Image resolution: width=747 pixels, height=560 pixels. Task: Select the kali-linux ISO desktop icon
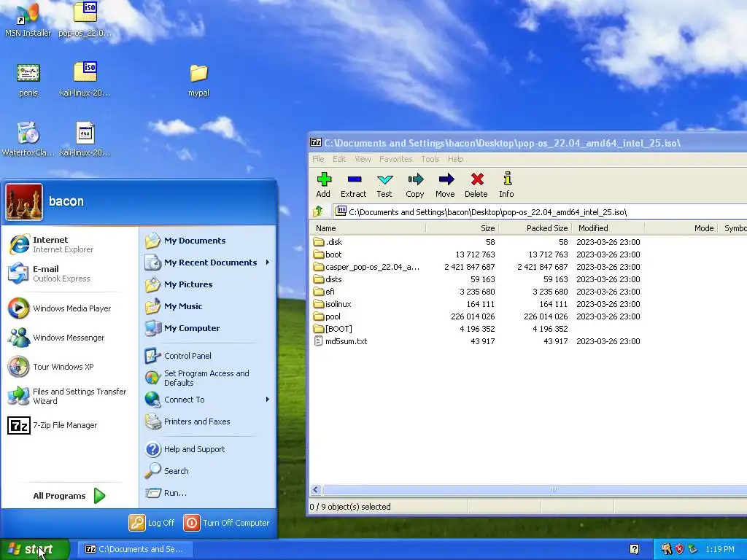85,80
